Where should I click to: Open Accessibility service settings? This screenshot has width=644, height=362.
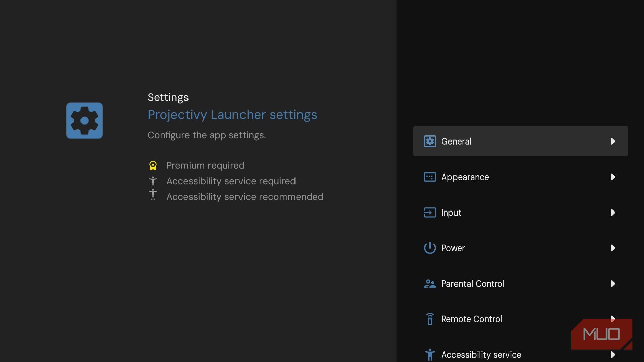coord(481,355)
